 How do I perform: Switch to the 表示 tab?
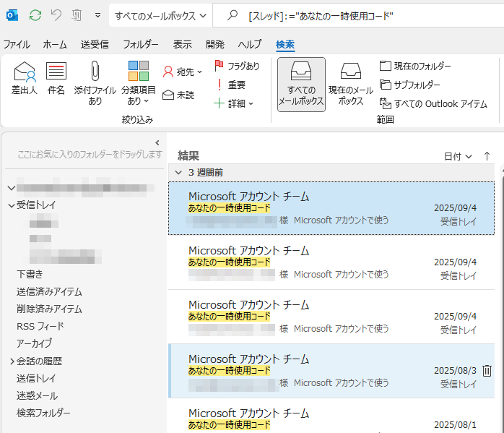tap(182, 44)
